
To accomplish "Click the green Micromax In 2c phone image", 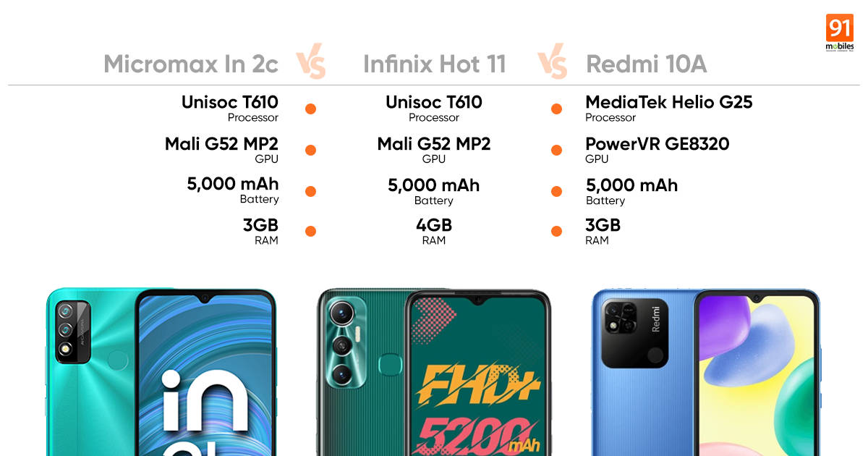I will [x=161, y=372].
